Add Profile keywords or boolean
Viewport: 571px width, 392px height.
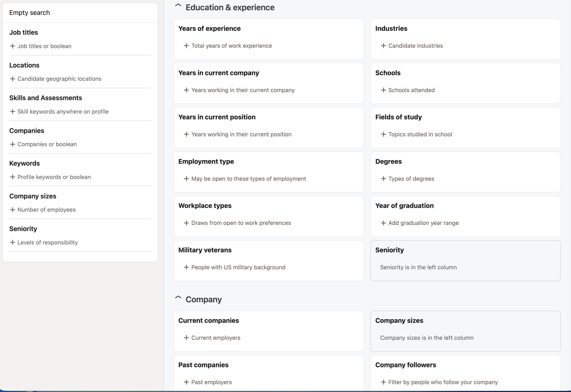click(x=54, y=177)
